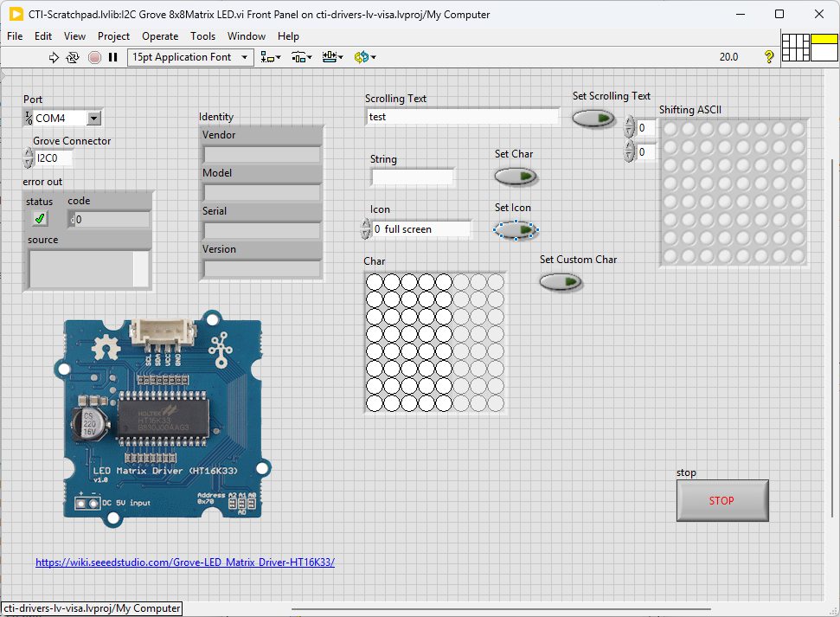
Task: Open the Align Objects toolbar menu
Action: pos(271,57)
